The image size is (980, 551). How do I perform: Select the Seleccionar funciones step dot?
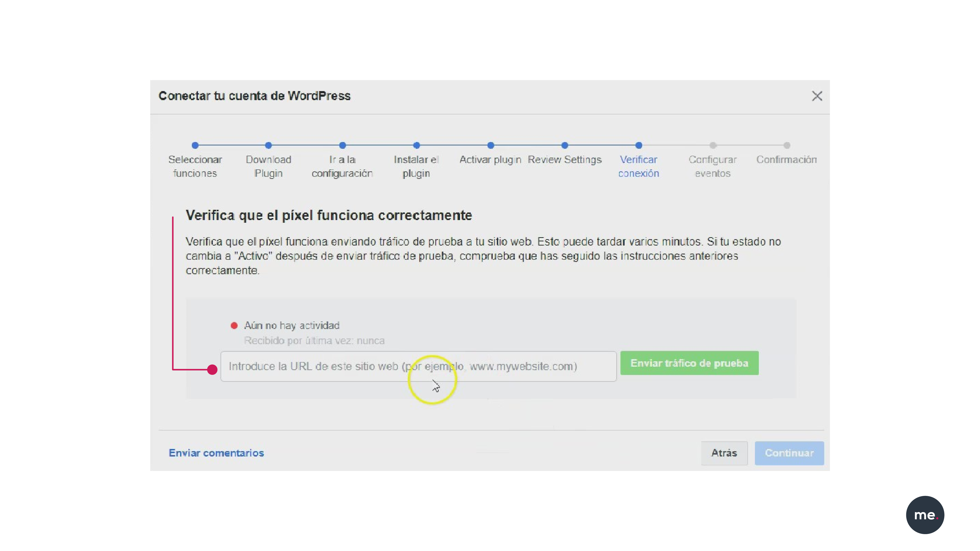195,145
